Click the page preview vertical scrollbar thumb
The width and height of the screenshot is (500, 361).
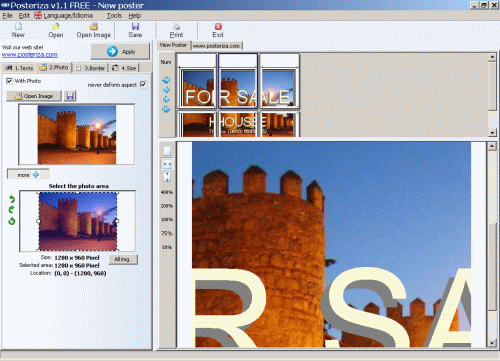pos(492,267)
